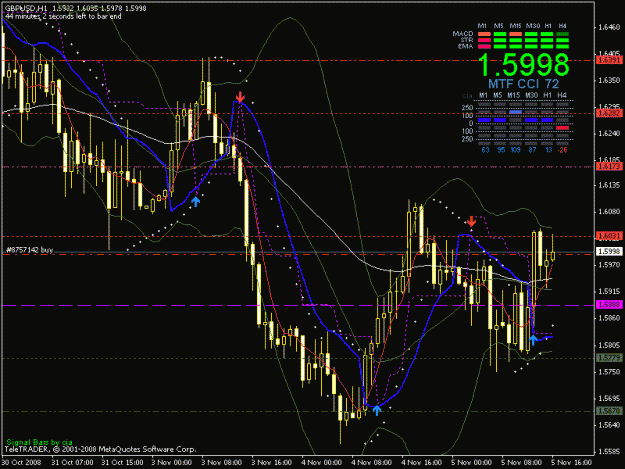This screenshot has height=469, width=625.
Task: Click the STR M30 signal bar
Action: [x=531, y=40]
